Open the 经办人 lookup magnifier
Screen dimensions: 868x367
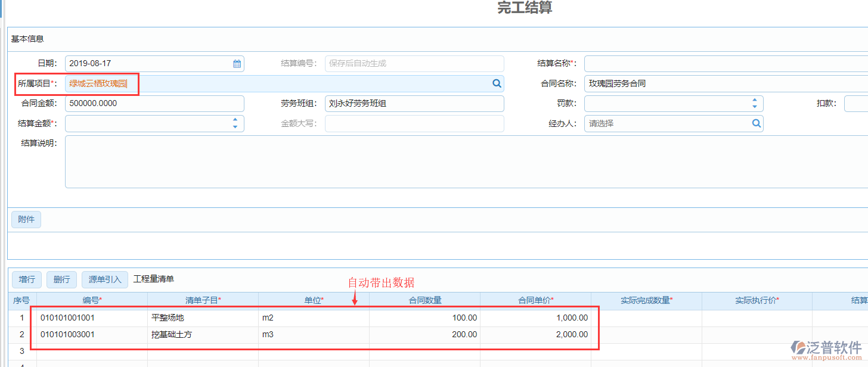click(x=756, y=123)
